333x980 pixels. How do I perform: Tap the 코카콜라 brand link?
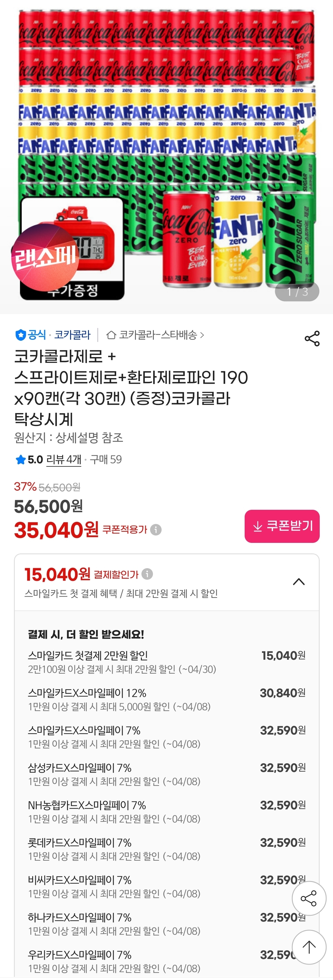pyautogui.click(x=72, y=335)
